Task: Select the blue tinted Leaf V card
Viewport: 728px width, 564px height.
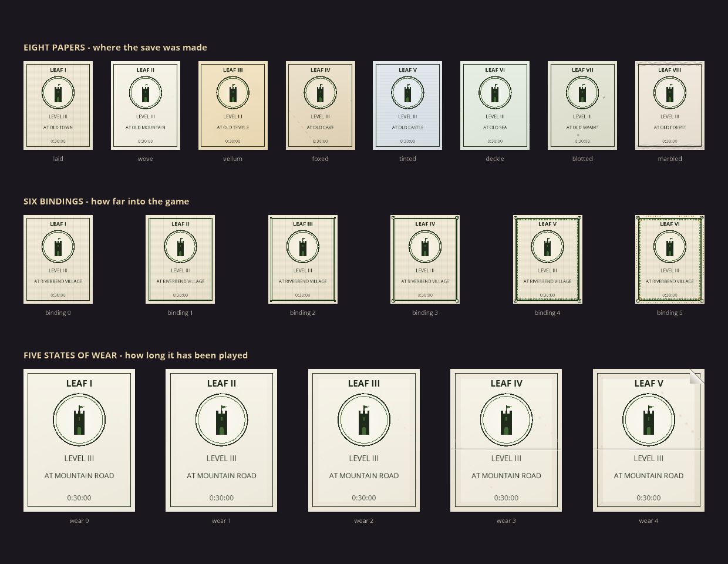Action: (407, 105)
